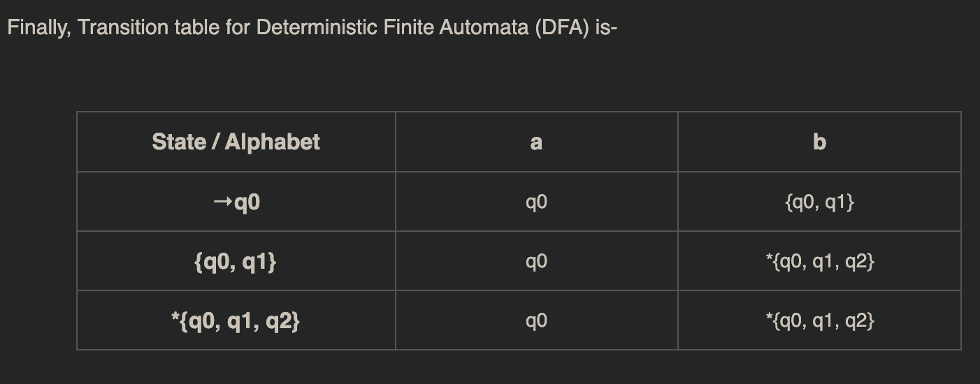Click the asterisk in the bold final-state label
This screenshot has height=384, width=980.
(x=175, y=319)
